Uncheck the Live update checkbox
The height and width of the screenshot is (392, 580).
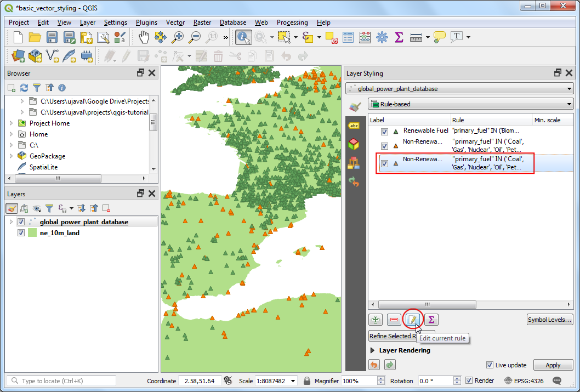click(x=490, y=365)
